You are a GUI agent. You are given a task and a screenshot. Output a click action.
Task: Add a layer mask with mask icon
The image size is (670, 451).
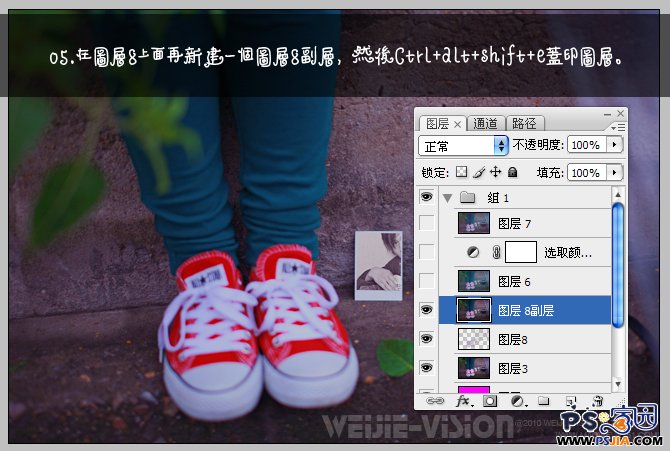(490, 401)
